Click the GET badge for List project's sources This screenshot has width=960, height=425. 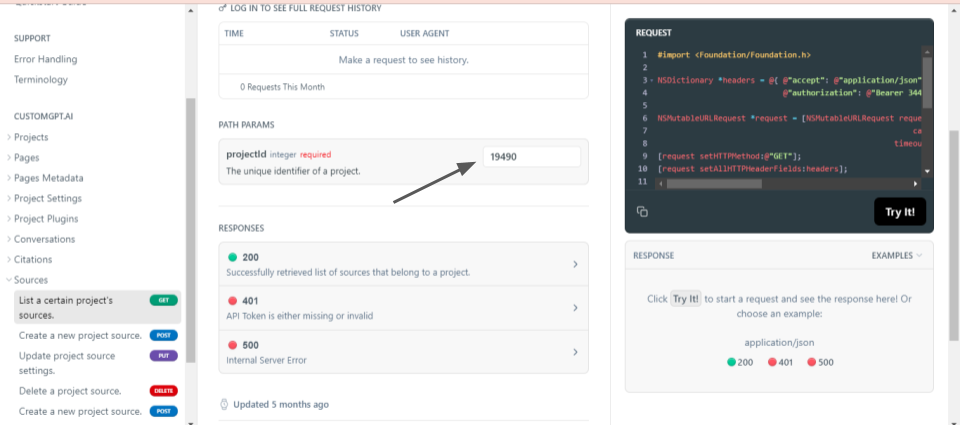pos(163,300)
